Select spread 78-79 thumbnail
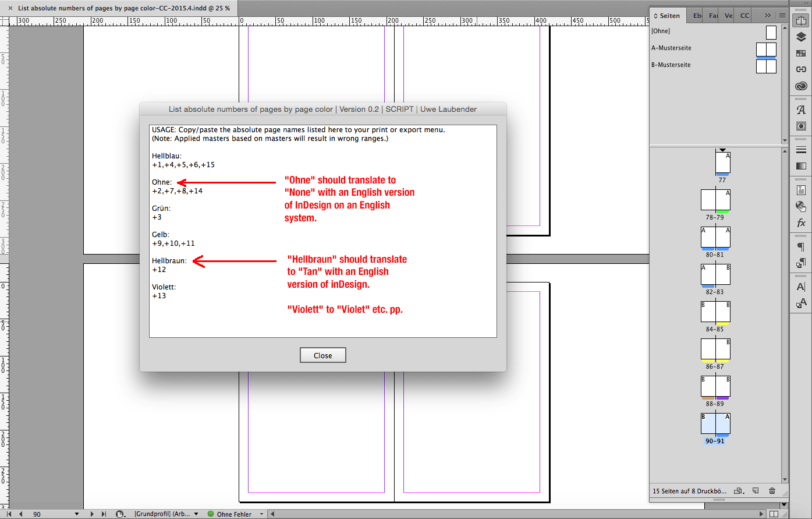This screenshot has width=812, height=519. [715, 200]
